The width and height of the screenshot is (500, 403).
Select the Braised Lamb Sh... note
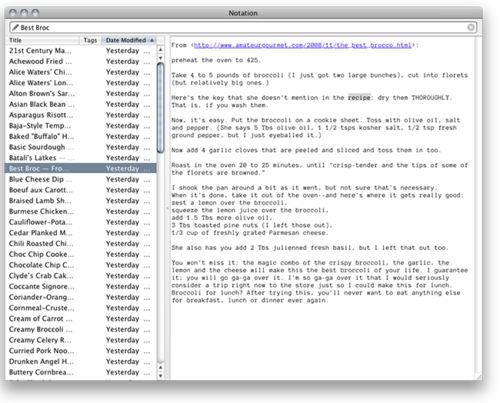81,201
